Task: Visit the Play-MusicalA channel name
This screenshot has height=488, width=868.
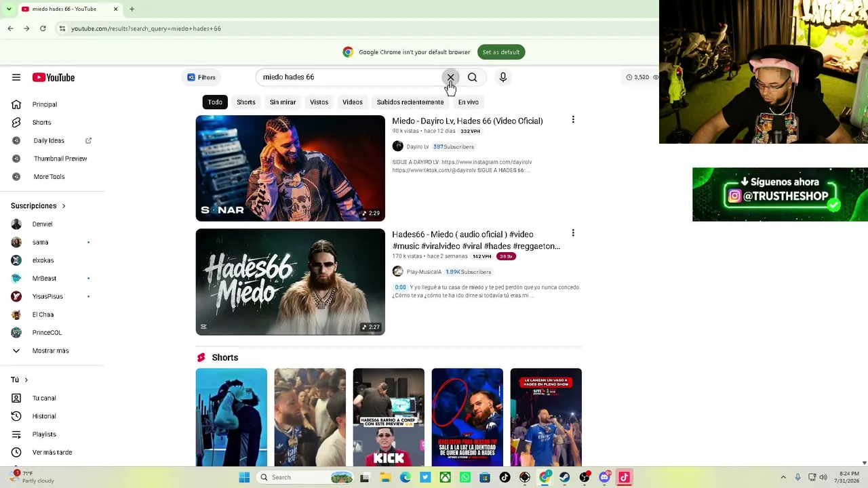Action: point(424,272)
